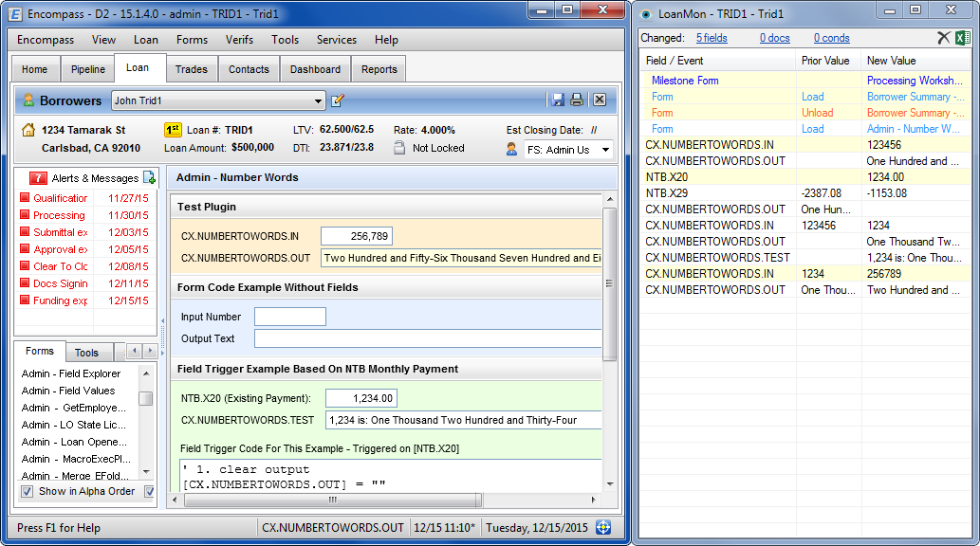Select the CX.NUMBERTOWORDS.TEST row in LoanMon
980x546 pixels.
point(805,258)
